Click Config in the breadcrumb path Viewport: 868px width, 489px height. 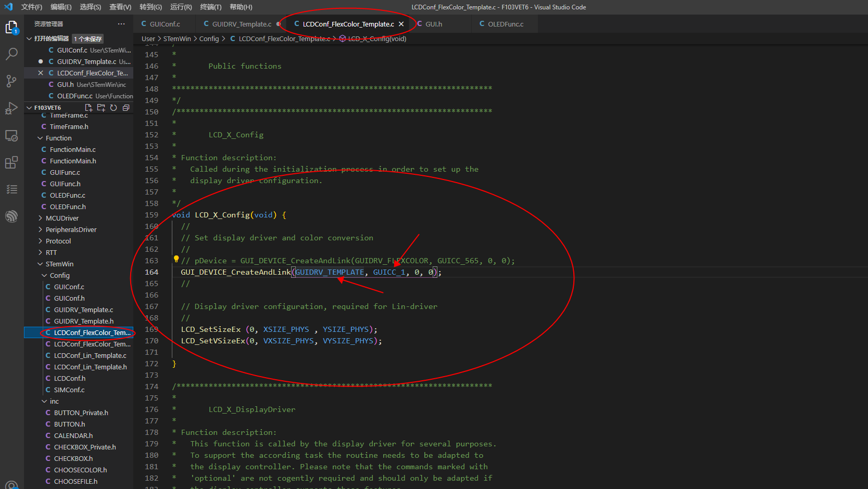[209, 38]
